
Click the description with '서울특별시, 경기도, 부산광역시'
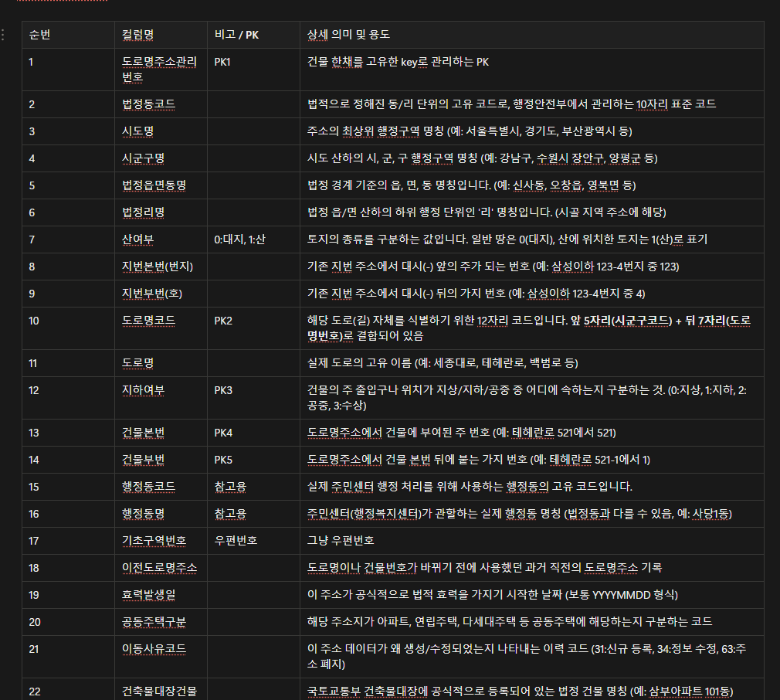tap(532, 131)
